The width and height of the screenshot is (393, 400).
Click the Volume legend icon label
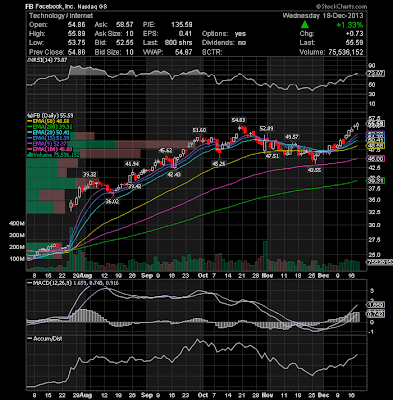[x=53, y=155]
